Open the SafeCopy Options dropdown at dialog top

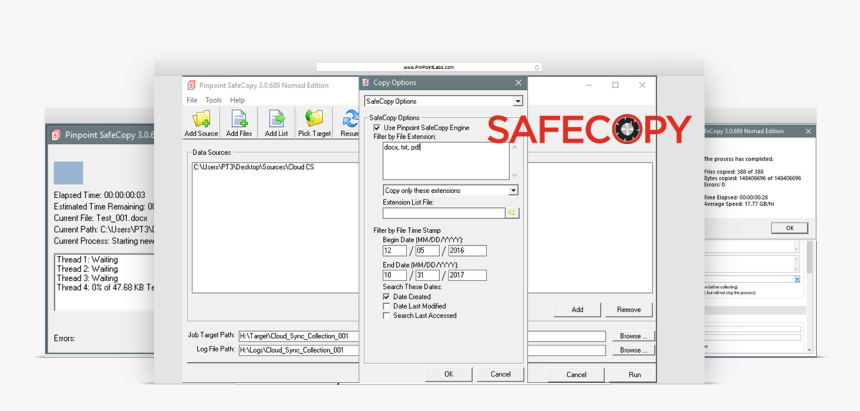(x=517, y=102)
